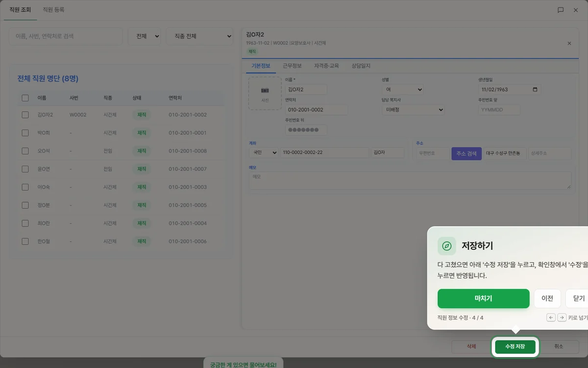Click the account number field 110-0002-0002-22
Viewport: 588px width, 368px height.
[x=324, y=153]
